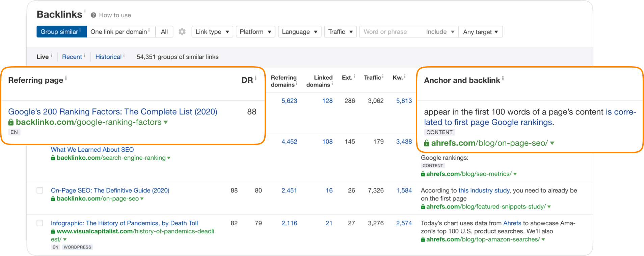The width and height of the screenshot is (644, 256).
Task: Open the Any target dropdown
Action: (480, 32)
